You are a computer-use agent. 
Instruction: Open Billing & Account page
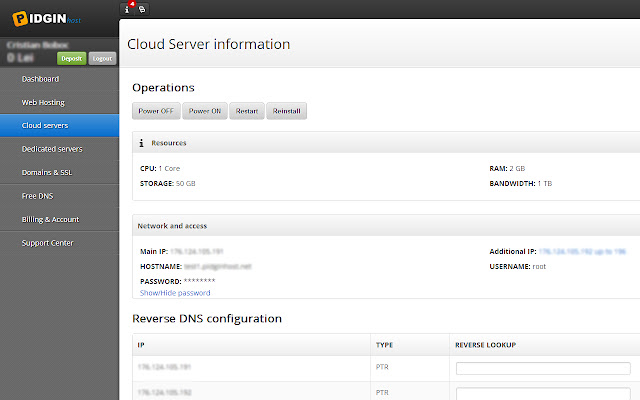tap(50, 219)
